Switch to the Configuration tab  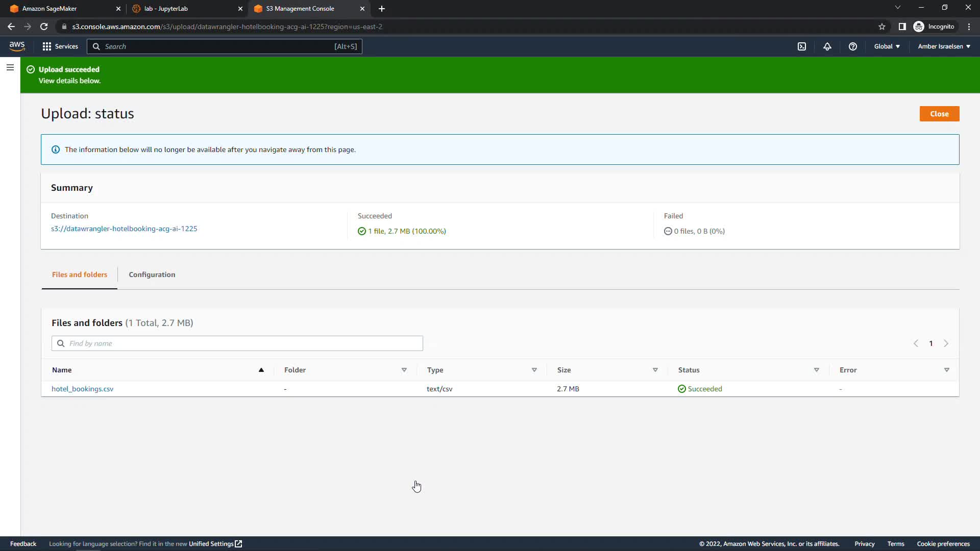(x=152, y=274)
